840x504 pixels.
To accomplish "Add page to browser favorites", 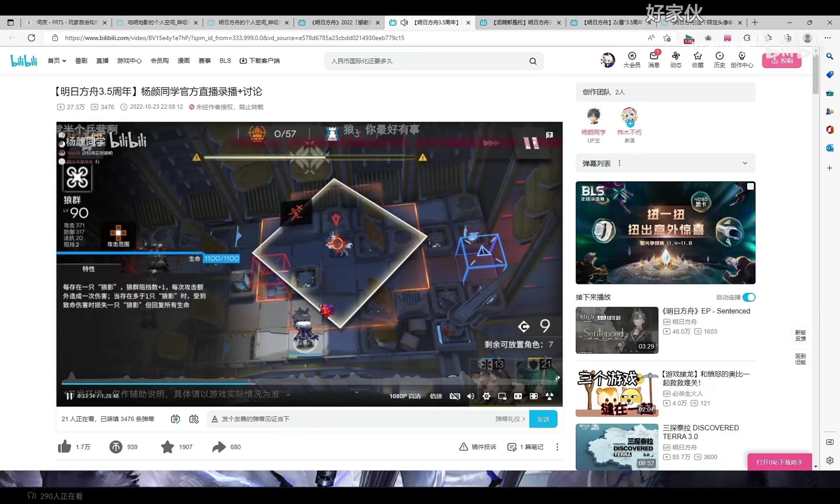I will (667, 38).
